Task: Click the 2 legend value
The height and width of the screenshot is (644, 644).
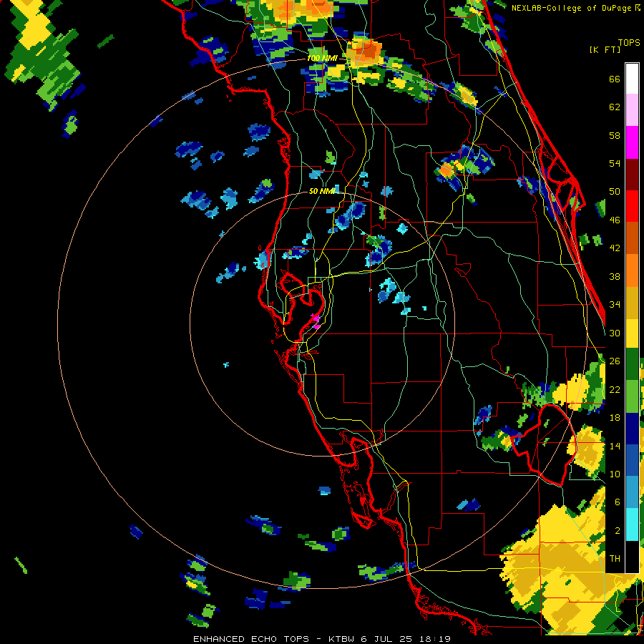Action: (618, 531)
